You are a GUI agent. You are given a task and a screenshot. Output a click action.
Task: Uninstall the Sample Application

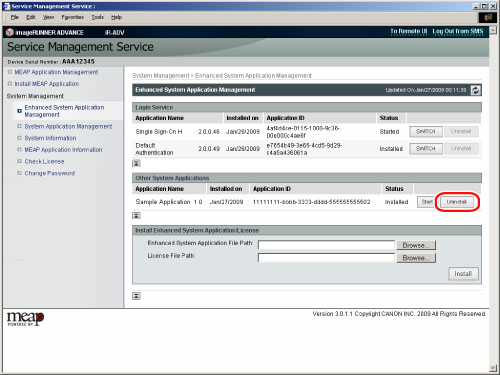pos(456,202)
